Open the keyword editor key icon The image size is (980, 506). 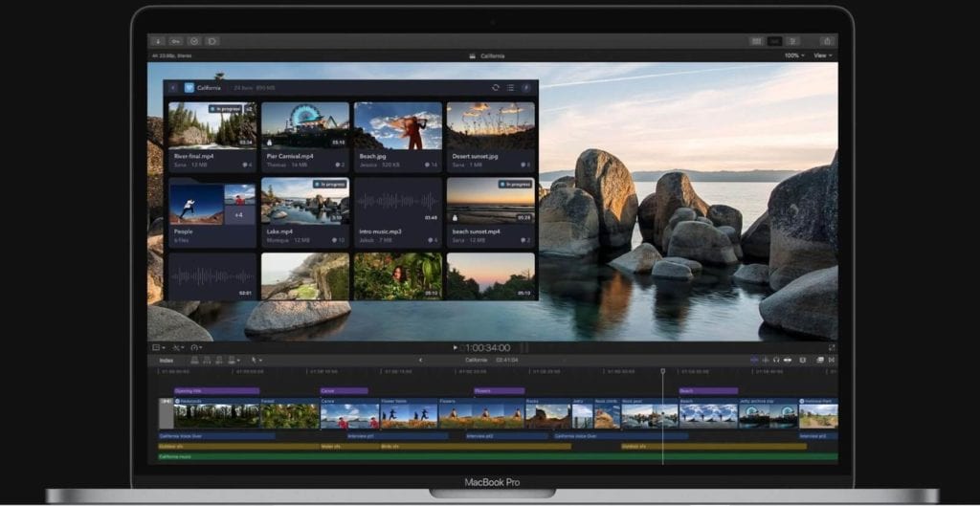tap(176, 41)
